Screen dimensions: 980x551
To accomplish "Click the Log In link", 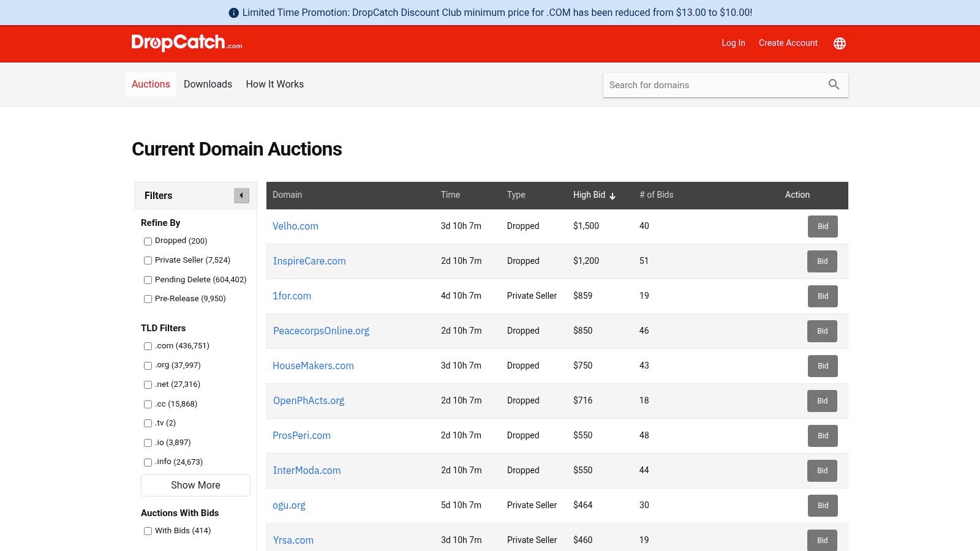I will [x=733, y=43].
